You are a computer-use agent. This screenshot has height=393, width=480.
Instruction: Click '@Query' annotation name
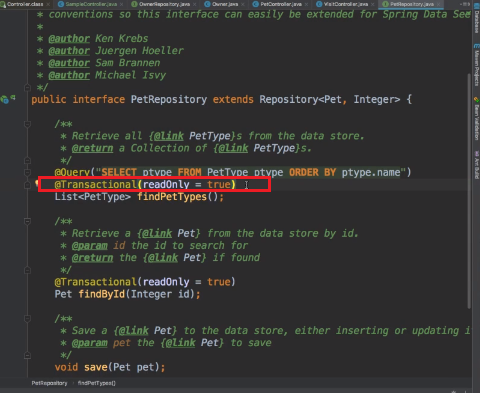(x=72, y=172)
